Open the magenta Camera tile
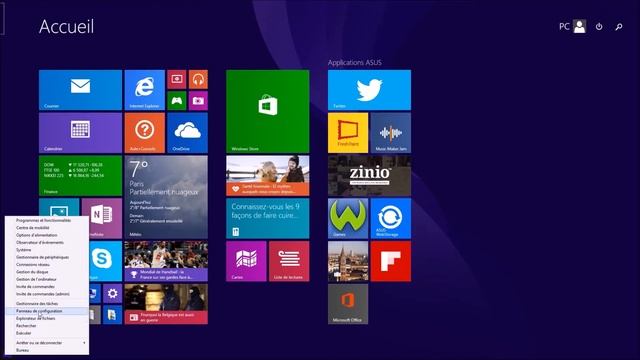 198,100
